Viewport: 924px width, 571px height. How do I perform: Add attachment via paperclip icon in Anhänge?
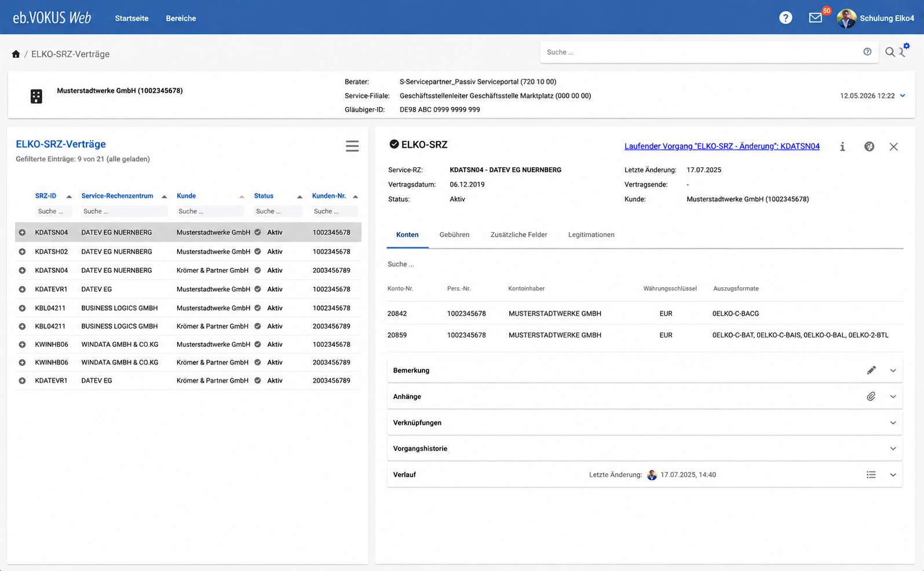(871, 397)
